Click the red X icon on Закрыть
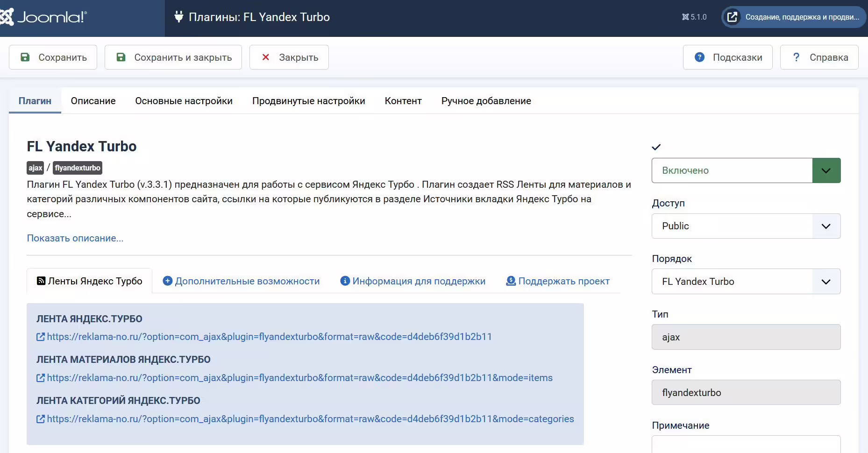The width and height of the screenshot is (868, 453). click(x=266, y=57)
